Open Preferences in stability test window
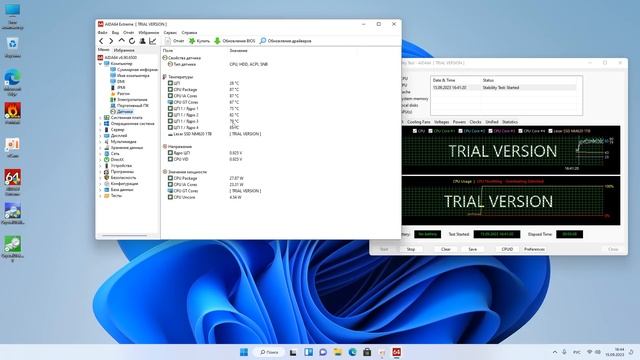This screenshot has height=360, width=640. point(534,249)
